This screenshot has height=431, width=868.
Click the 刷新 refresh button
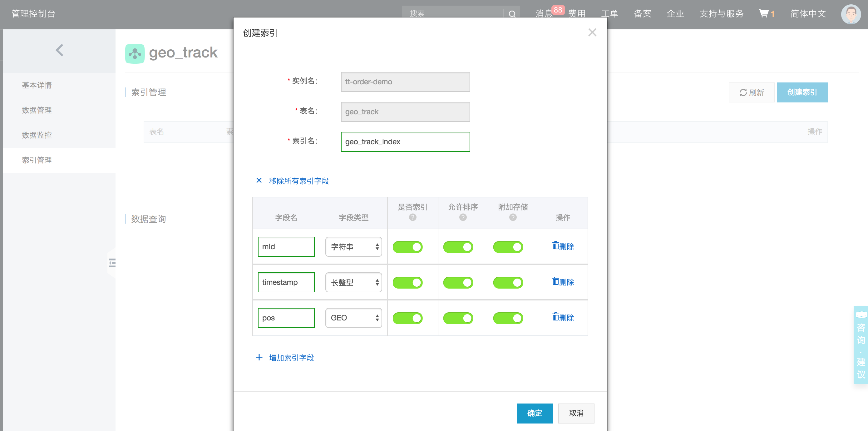tap(752, 92)
